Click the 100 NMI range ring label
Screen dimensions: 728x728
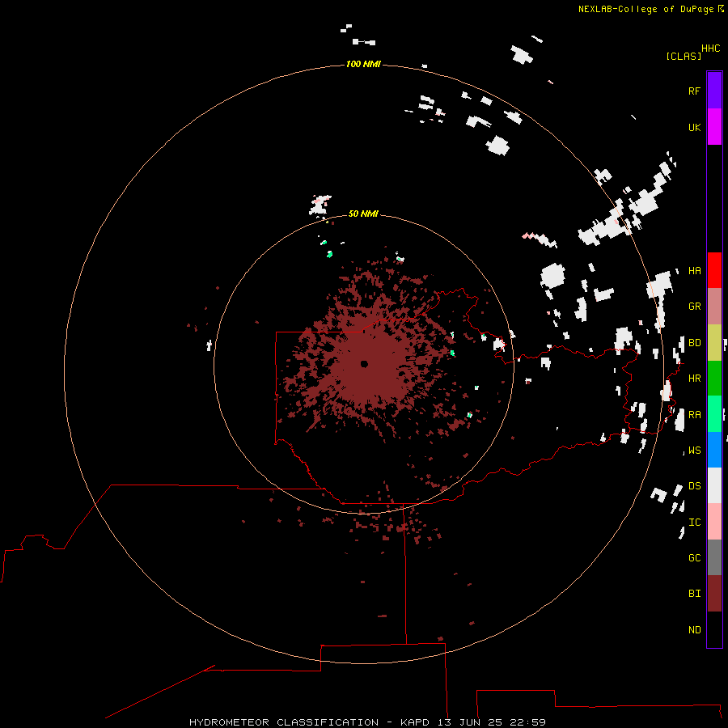pyautogui.click(x=363, y=64)
